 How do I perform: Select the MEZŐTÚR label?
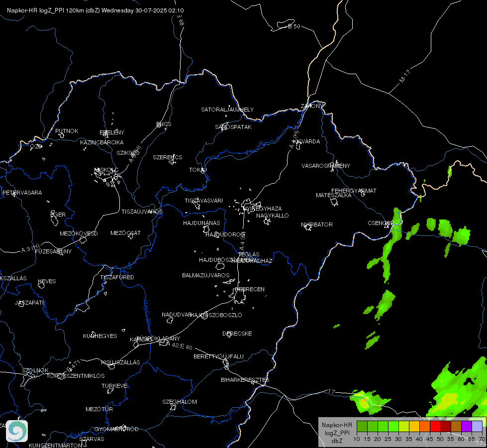[x=99, y=409]
